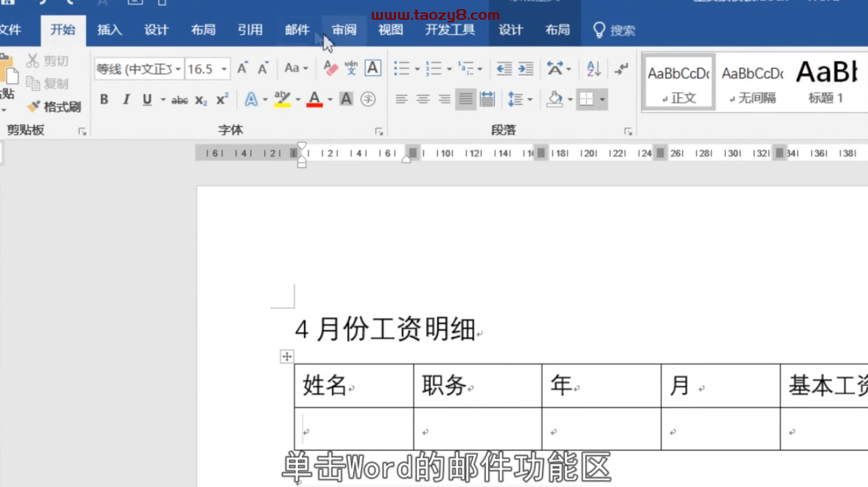Toggle Bold formatting
Screen dimensions: 868x487
(104, 99)
